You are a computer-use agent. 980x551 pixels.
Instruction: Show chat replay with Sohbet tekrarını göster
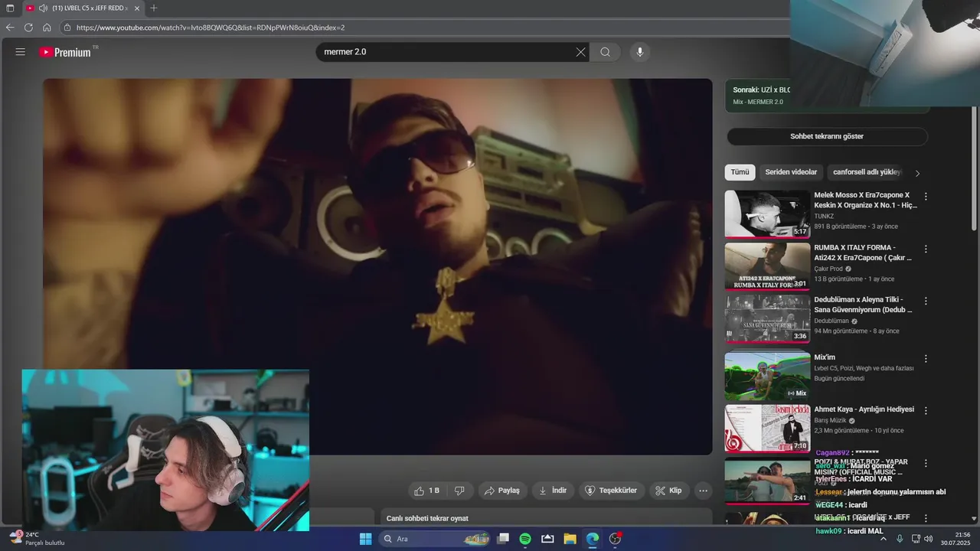click(x=827, y=136)
